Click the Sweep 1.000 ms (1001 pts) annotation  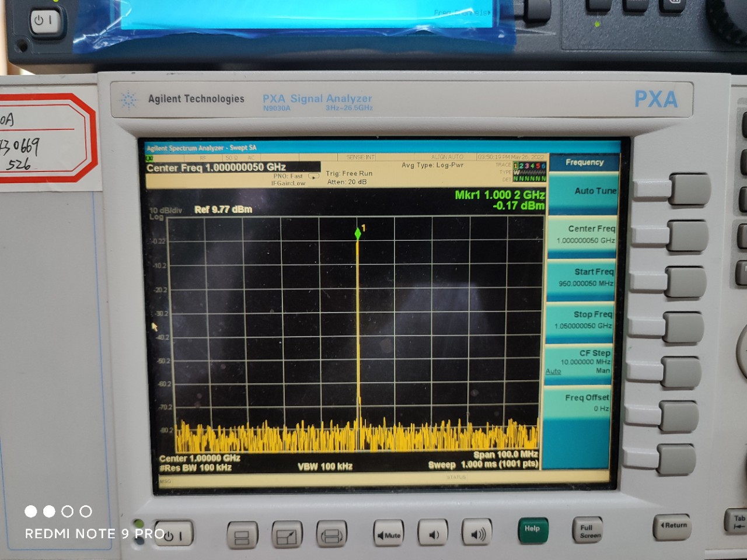[x=483, y=464]
